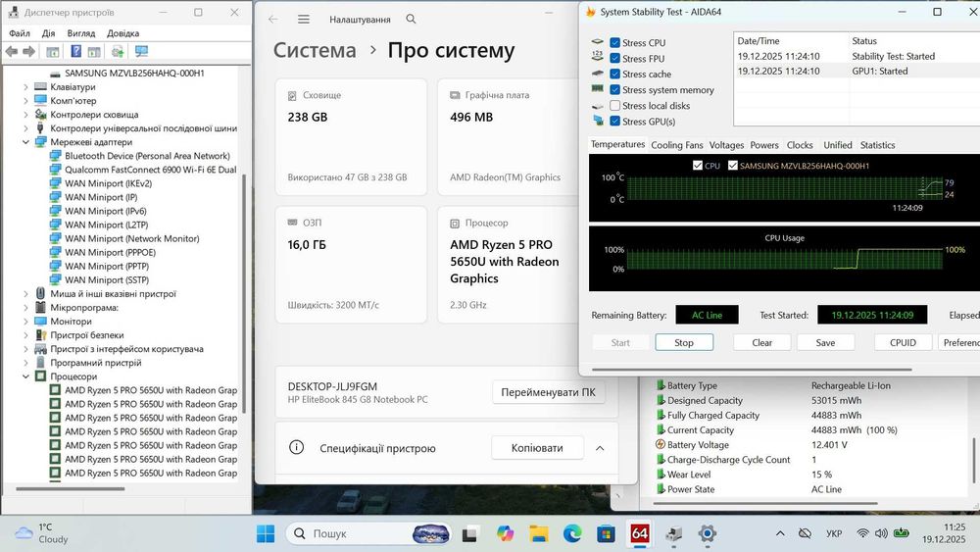Collapse Специфікації пристрою with the chevron
Screen dimensions: 980x552
coord(600,448)
